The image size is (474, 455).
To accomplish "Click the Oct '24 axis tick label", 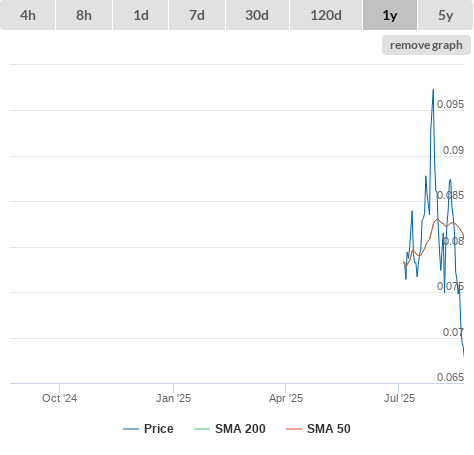I will [59, 398].
